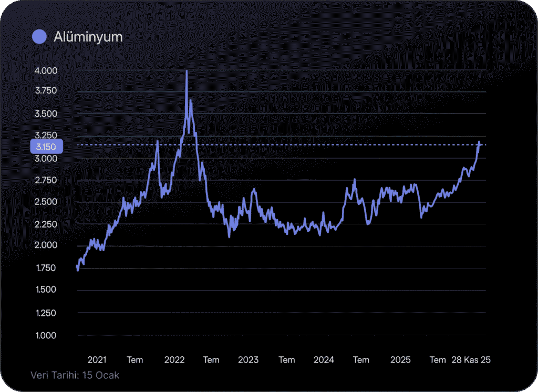
Task: Click the 2022 x-axis label
Action: click(174, 360)
